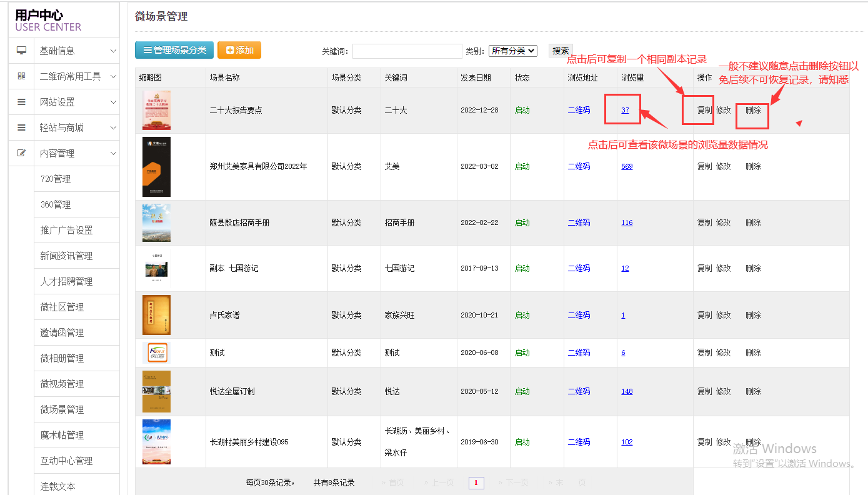
Task: Click the list icon beside 轻站与商城
Action: (21, 127)
